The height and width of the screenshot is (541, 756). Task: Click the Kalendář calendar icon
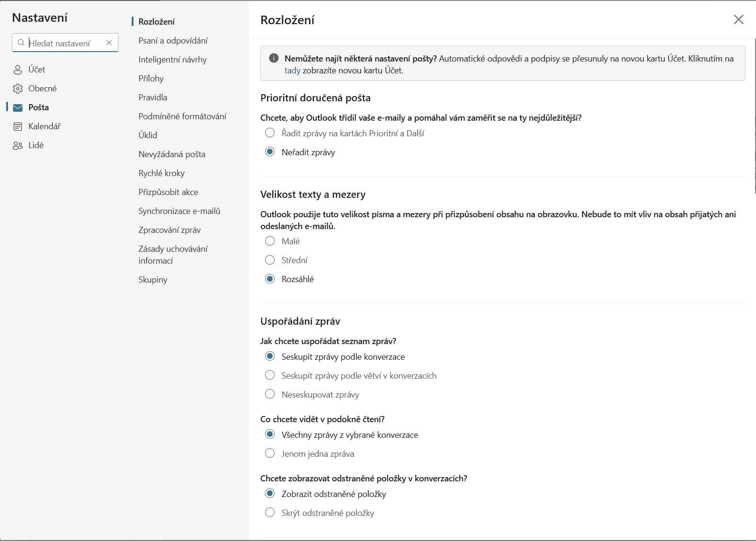click(18, 126)
